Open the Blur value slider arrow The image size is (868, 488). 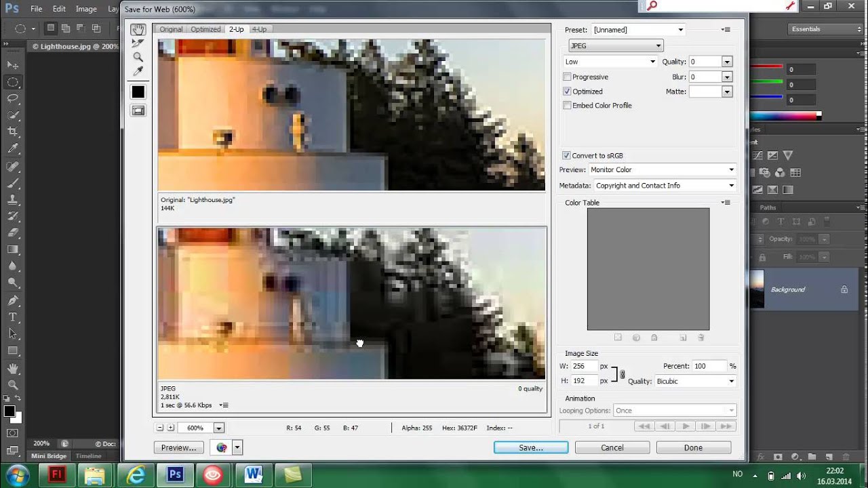point(727,77)
